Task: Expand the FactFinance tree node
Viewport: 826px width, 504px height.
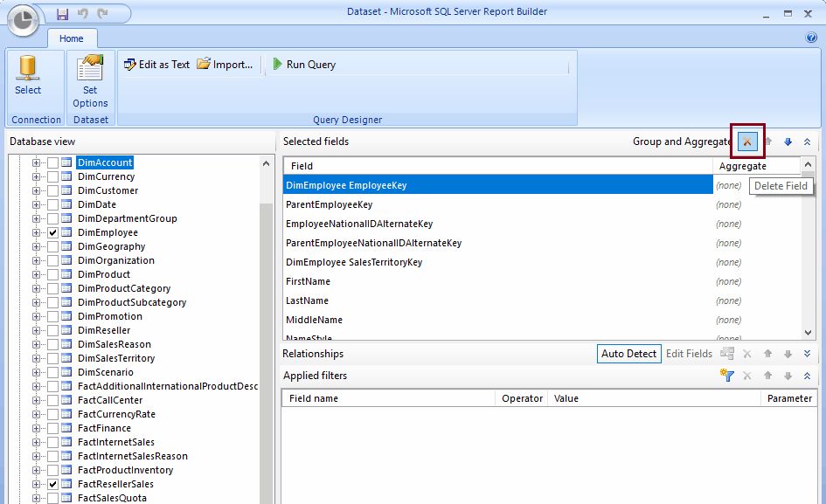Action: click(x=36, y=428)
